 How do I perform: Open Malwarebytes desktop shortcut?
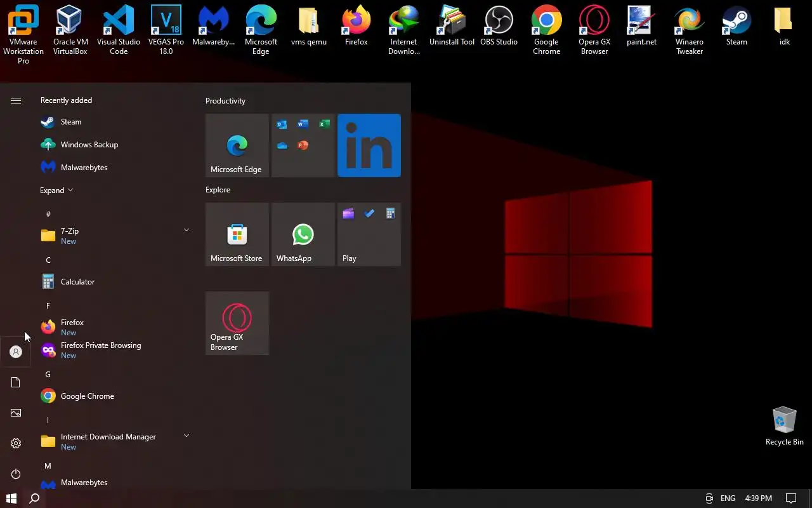214,25
